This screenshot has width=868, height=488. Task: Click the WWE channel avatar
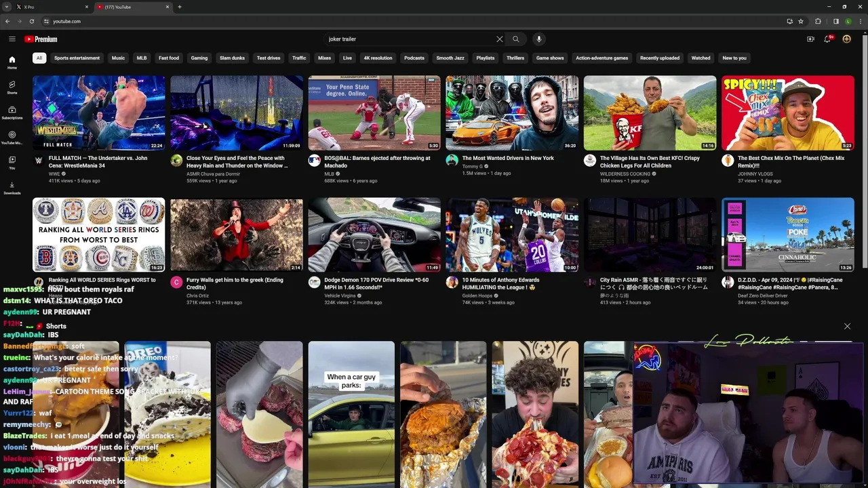[39, 161]
